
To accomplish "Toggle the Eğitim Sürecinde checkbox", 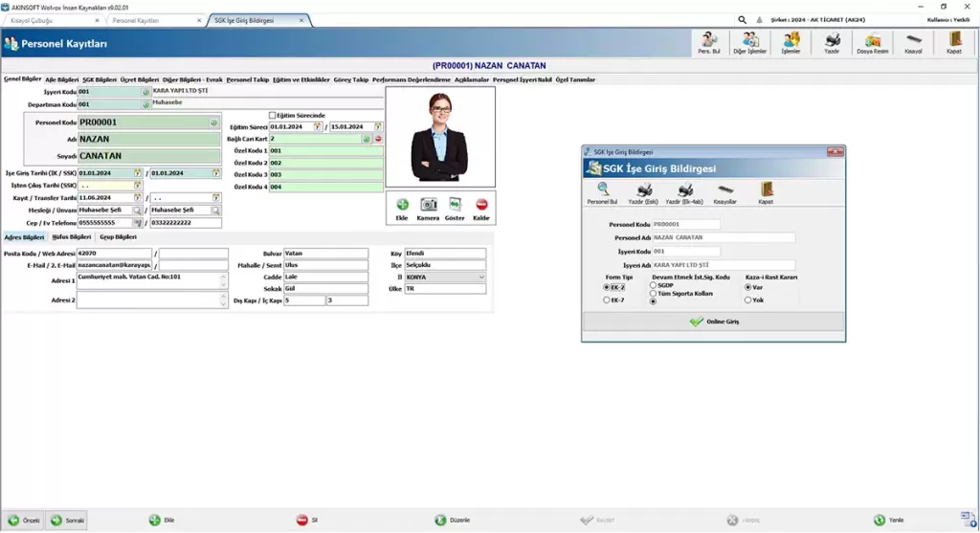I will point(272,116).
